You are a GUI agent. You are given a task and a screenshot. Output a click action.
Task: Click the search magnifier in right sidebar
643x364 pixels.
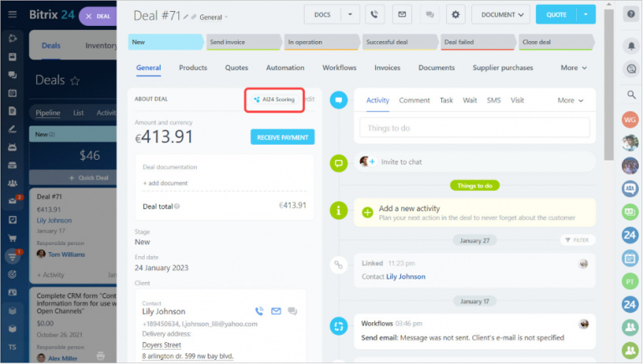pos(631,95)
